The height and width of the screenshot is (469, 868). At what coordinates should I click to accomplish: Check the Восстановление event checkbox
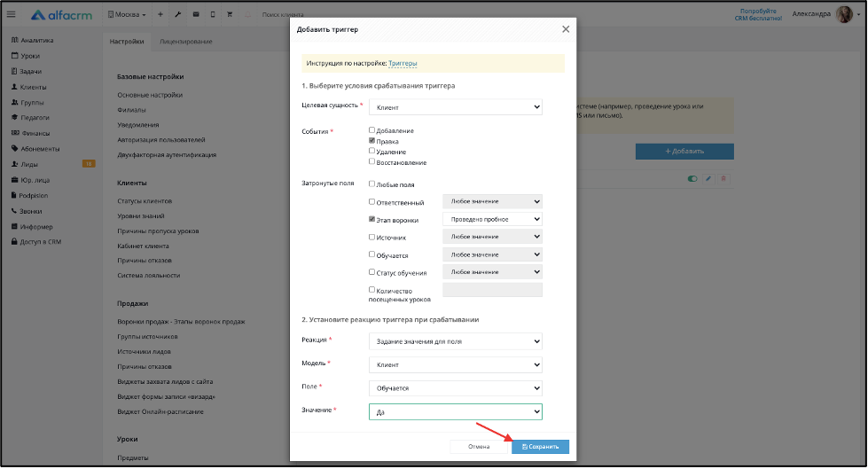coord(371,161)
